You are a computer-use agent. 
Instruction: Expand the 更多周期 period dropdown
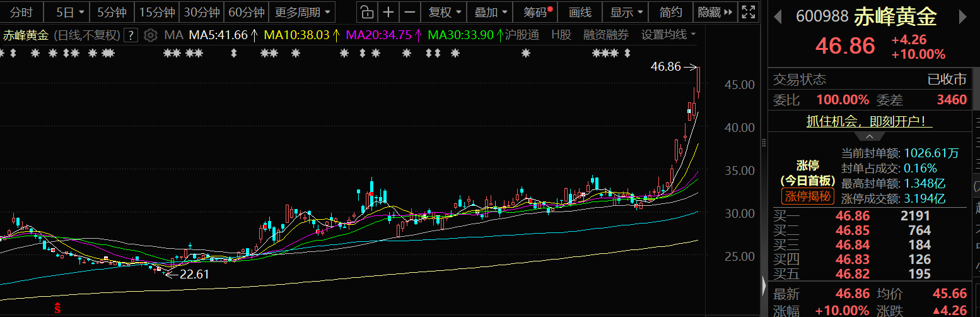click(303, 12)
